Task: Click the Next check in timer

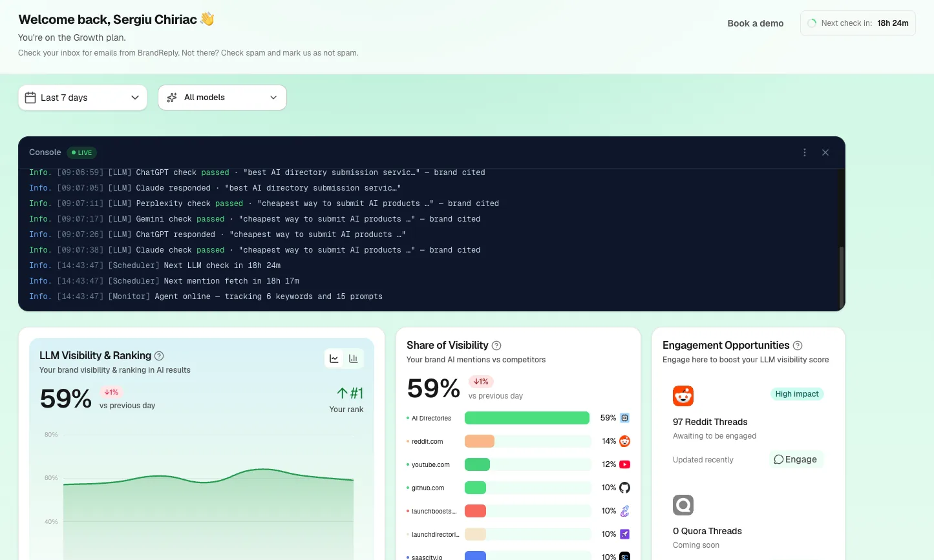Action: tap(858, 23)
